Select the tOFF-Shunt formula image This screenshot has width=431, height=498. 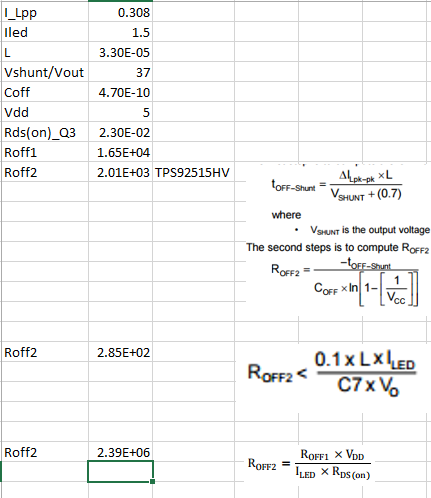click(x=337, y=185)
